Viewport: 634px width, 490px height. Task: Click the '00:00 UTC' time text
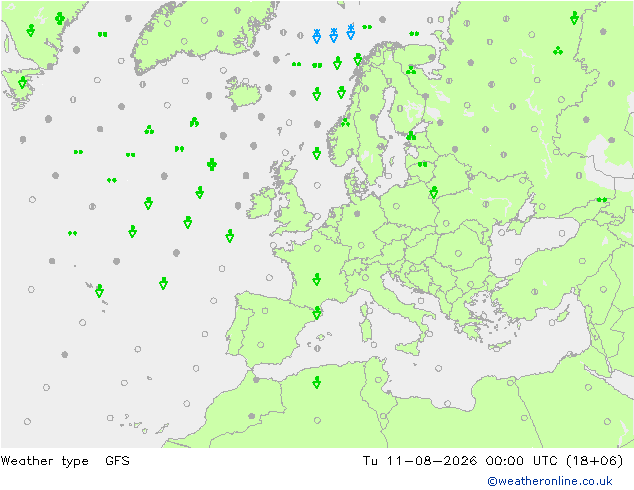[x=522, y=460]
